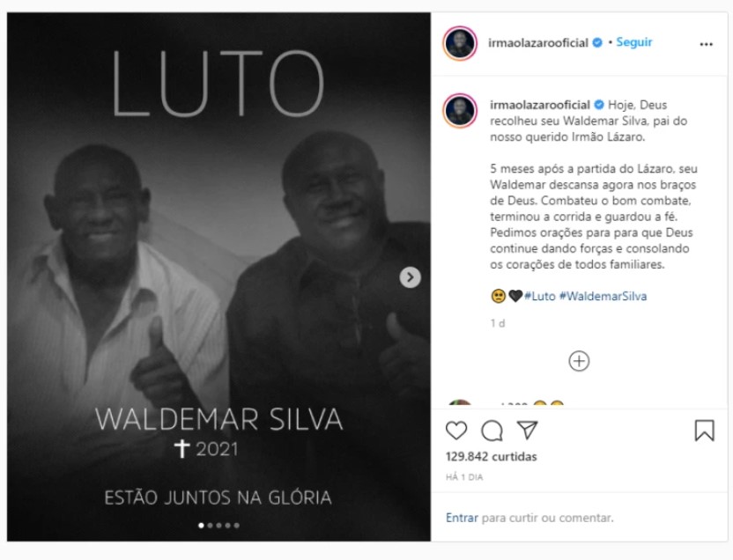Open the three-dot more options menu
733x560 pixels.
pos(706,44)
